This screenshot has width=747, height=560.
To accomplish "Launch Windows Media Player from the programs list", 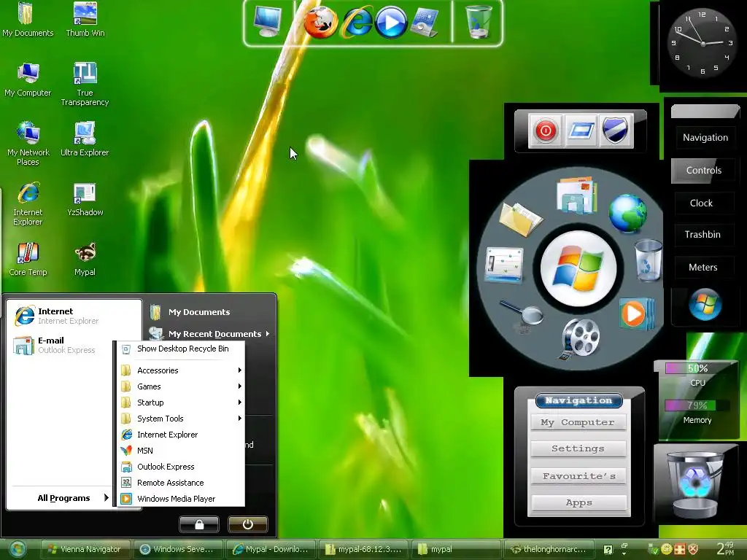I will pos(181,499).
